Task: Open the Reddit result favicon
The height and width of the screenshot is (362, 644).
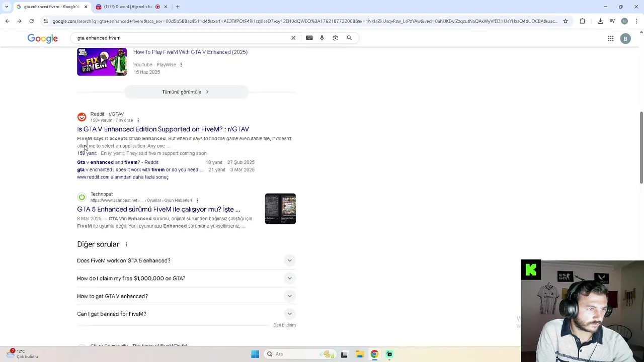Action: [82, 117]
